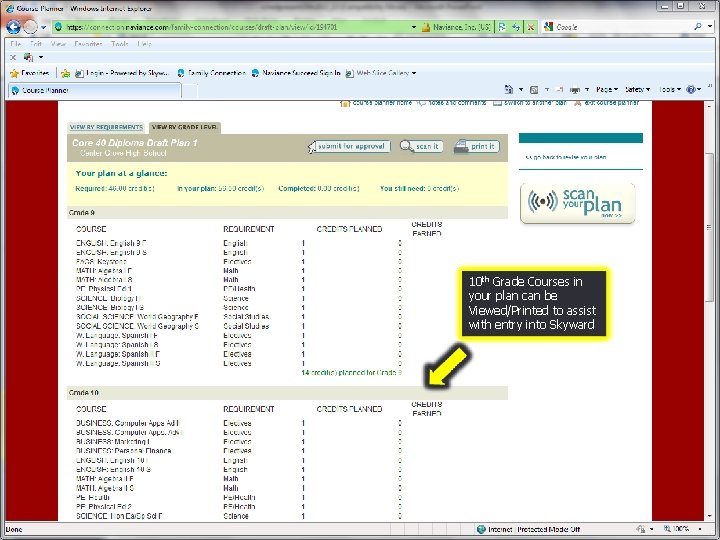The image size is (720, 540).
Task: Open the search provider dropdown arrow
Action: coord(709,27)
